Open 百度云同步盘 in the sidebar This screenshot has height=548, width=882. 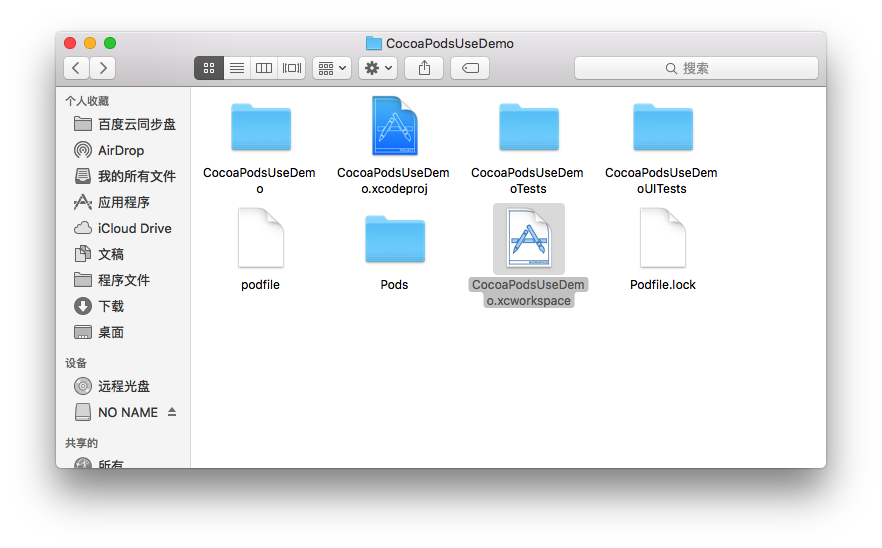pyautogui.click(x=124, y=124)
